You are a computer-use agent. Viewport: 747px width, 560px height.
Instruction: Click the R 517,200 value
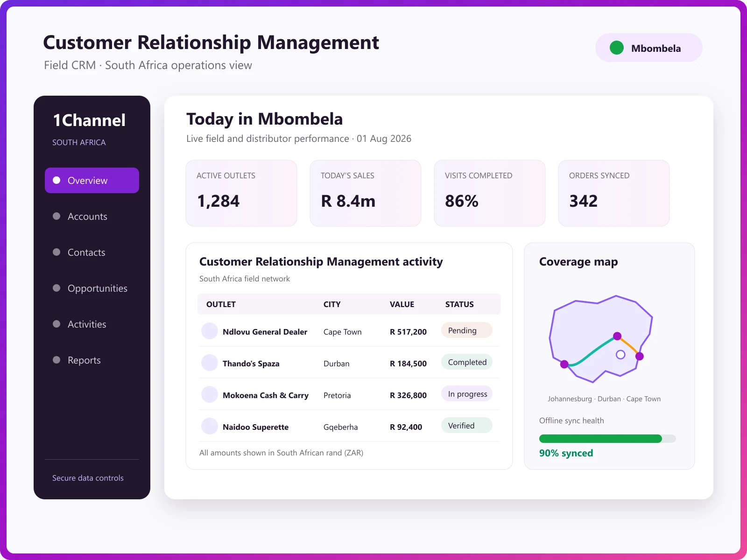pos(408,332)
